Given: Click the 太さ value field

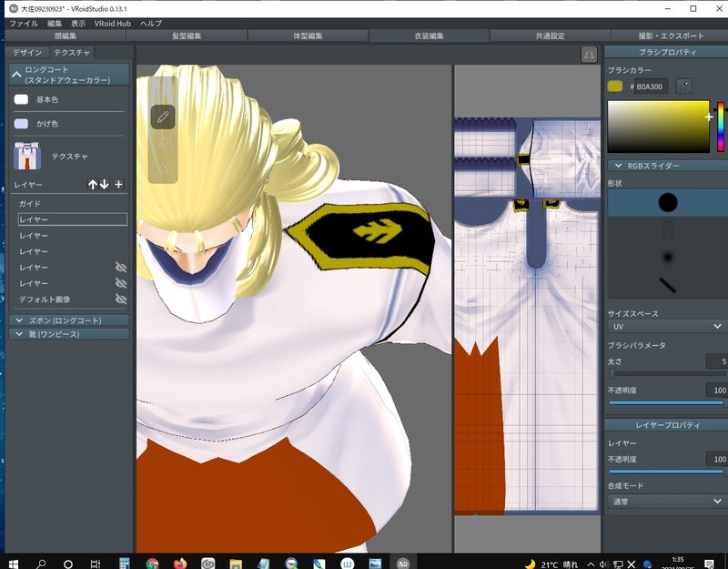Looking at the screenshot, I should click(717, 361).
